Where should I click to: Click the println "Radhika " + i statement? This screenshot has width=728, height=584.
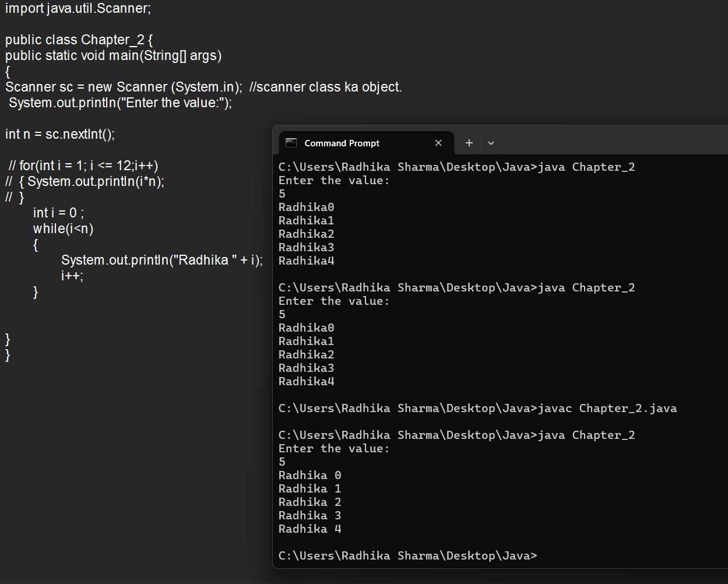pyautogui.click(x=161, y=260)
